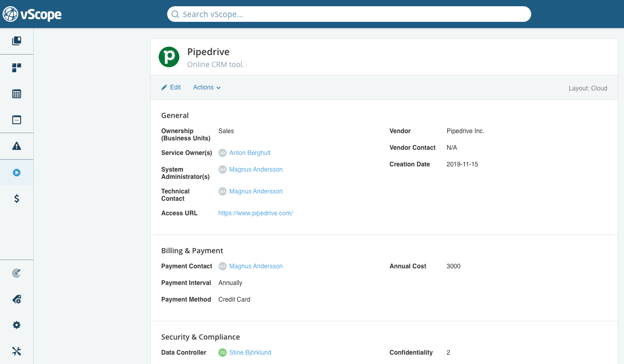Viewport: 624px width, 364px height.
Task: Click the General section heading
Action: (x=175, y=115)
